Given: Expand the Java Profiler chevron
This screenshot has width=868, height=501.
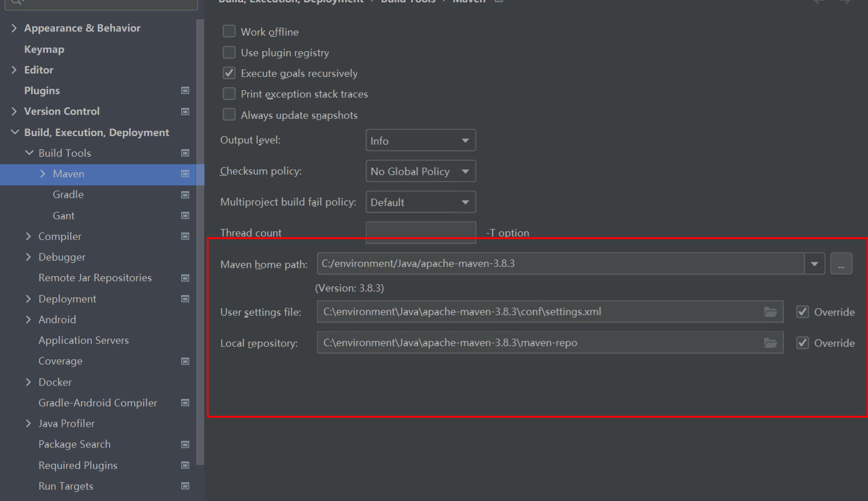Looking at the screenshot, I should click(29, 424).
